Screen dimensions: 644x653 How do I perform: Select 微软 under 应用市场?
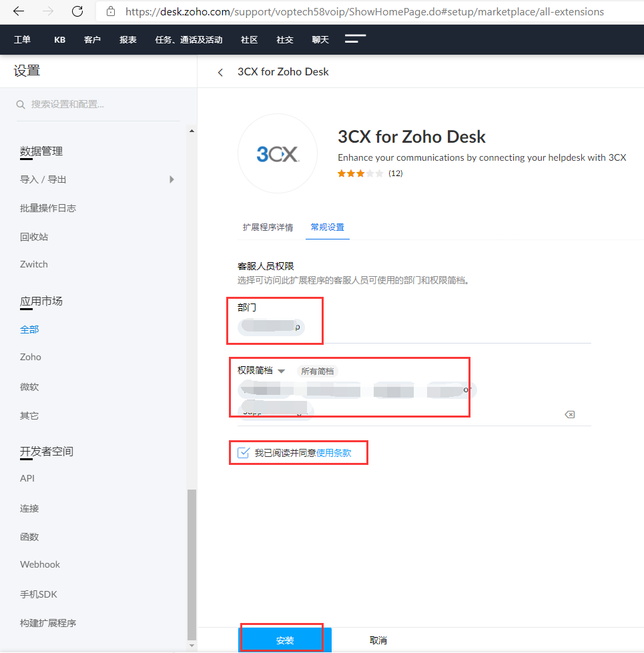click(29, 387)
